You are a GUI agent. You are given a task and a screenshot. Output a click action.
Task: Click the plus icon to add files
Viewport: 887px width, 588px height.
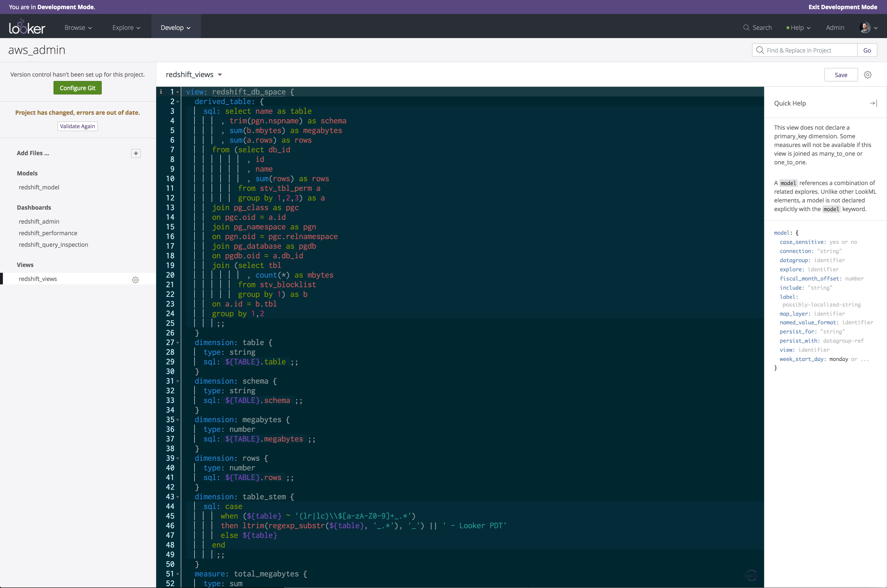point(136,153)
